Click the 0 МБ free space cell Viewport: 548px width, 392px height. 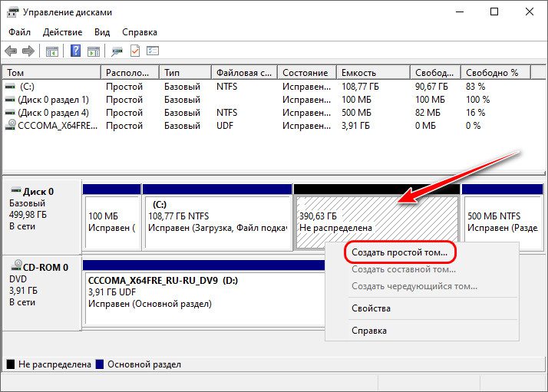tap(425, 126)
